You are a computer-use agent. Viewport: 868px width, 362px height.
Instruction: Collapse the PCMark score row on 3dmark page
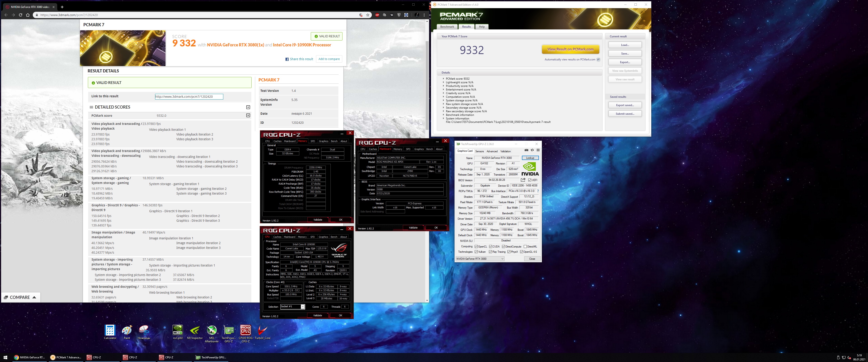click(248, 115)
